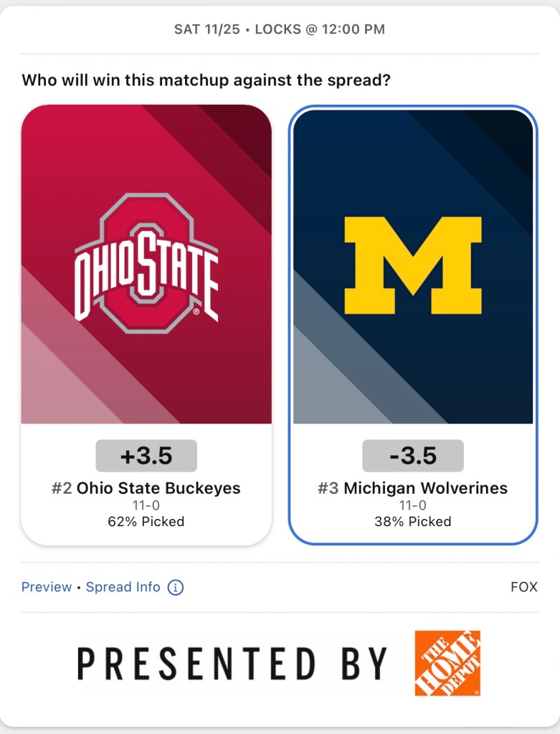560x734 pixels.
Task: Click The Home Depot logo
Action: pyautogui.click(x=447, y=663)
